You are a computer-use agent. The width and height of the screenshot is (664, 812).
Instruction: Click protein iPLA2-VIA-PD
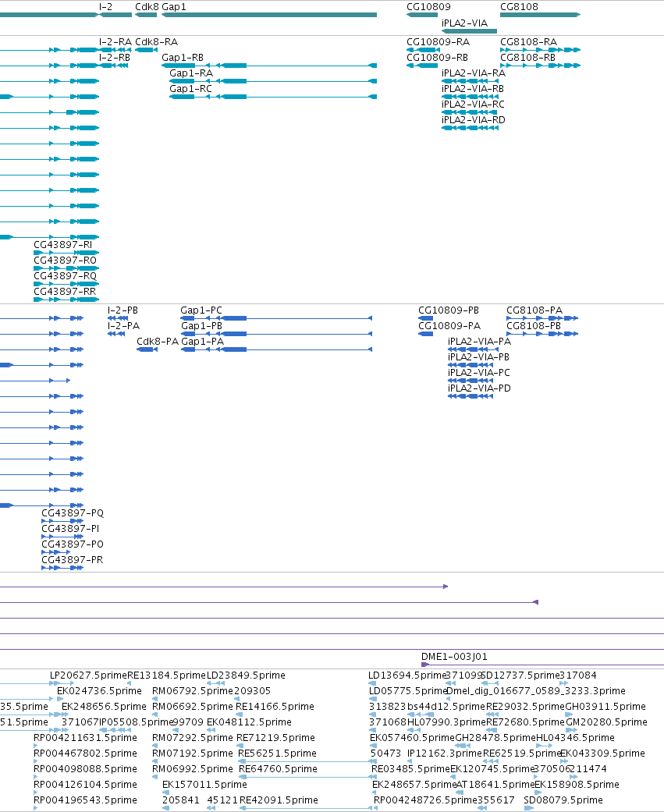[480, 388]
